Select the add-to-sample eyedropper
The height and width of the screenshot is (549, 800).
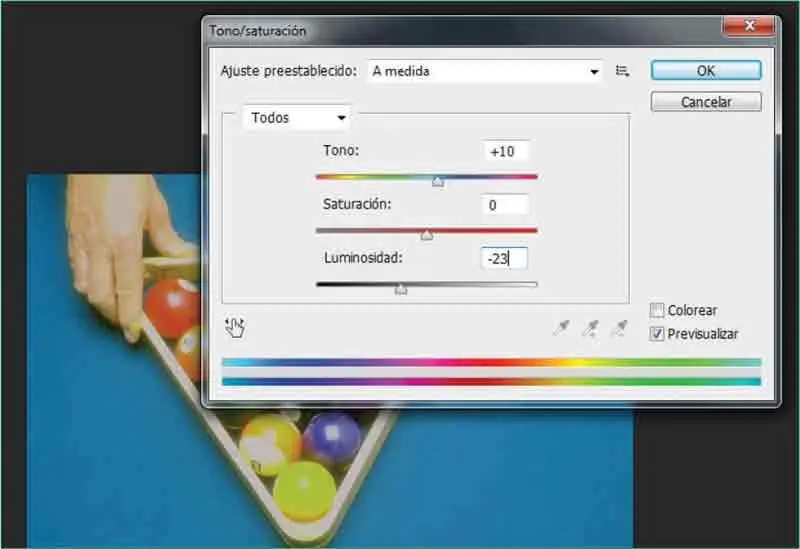coord(591,328)
